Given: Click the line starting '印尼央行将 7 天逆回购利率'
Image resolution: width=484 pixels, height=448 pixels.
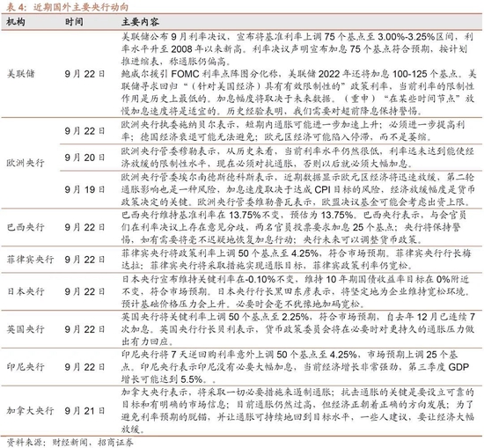Looking at the screenshot, I should coord(290,355).
